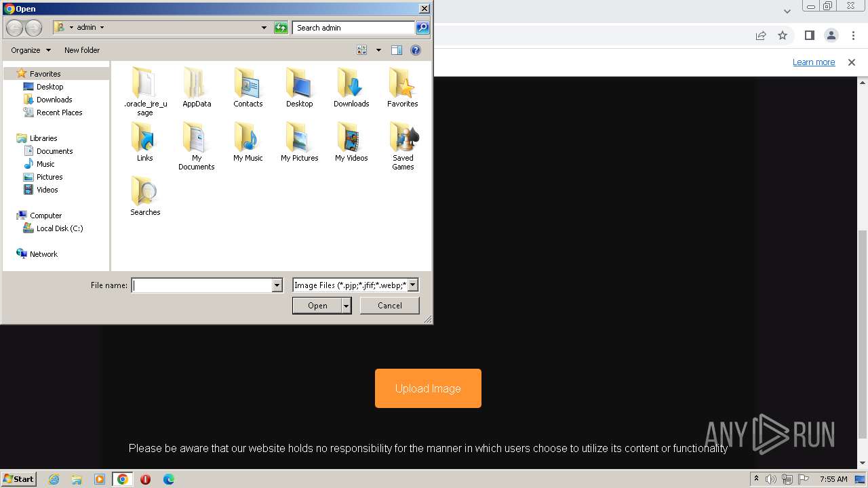The width and height of the screenshot is (868, 488).
Task: Focus the Search admin field
Action: coord(354,28)
